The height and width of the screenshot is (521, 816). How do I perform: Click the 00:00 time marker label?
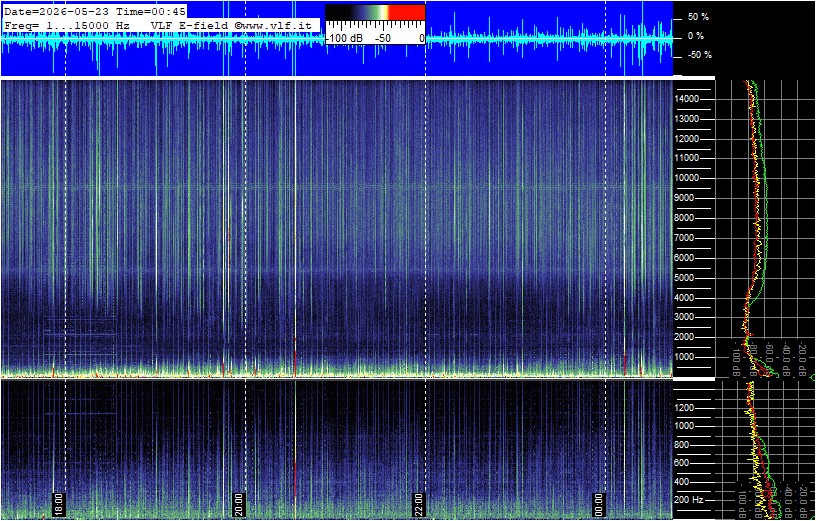[600, 504]
